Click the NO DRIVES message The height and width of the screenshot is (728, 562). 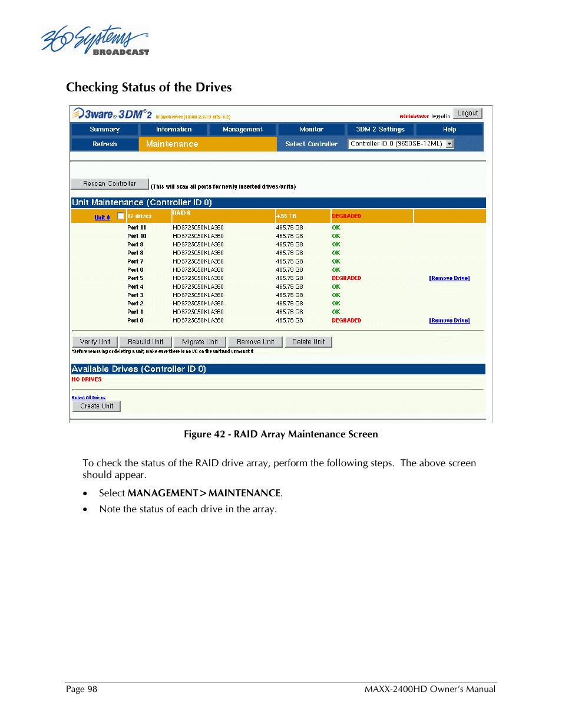(87, 380)
